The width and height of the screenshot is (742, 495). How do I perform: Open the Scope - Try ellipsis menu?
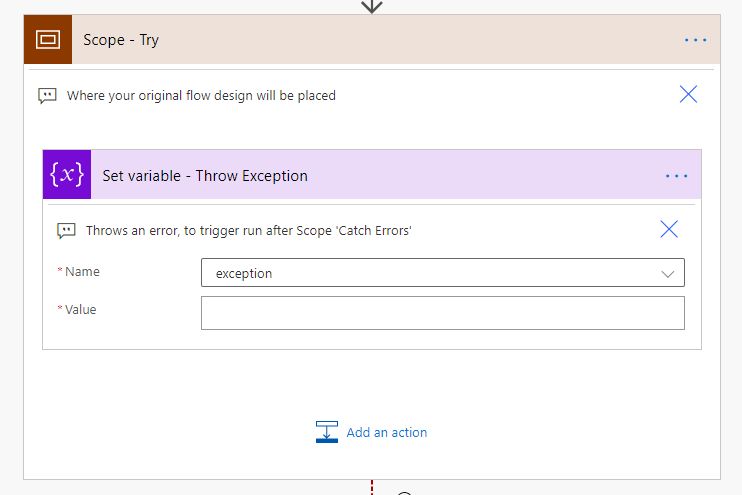coord(695,40)
